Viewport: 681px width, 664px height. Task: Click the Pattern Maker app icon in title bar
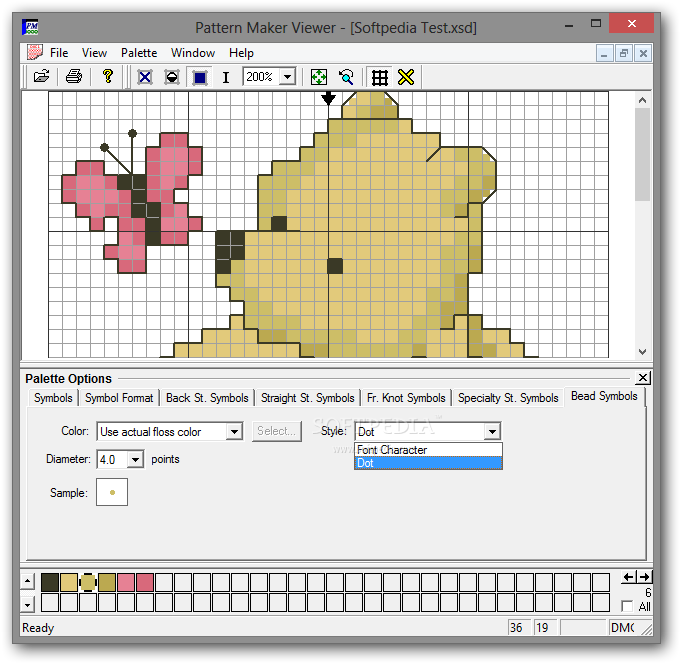[30, 27]
